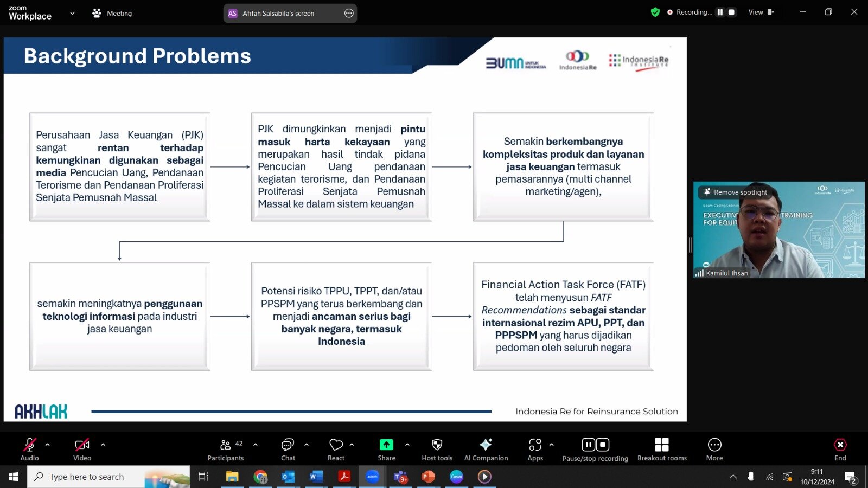Click the green Share screen icon

tap(386, 445)
